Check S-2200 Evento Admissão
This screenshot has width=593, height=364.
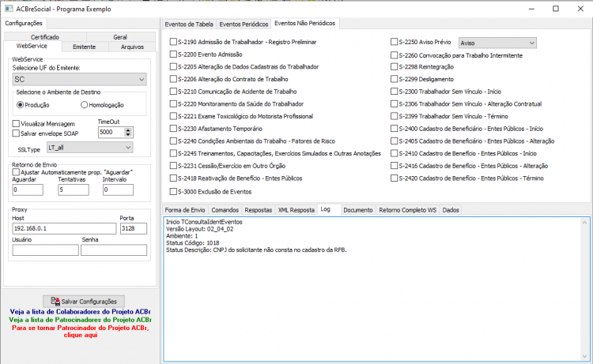(173, 54)
